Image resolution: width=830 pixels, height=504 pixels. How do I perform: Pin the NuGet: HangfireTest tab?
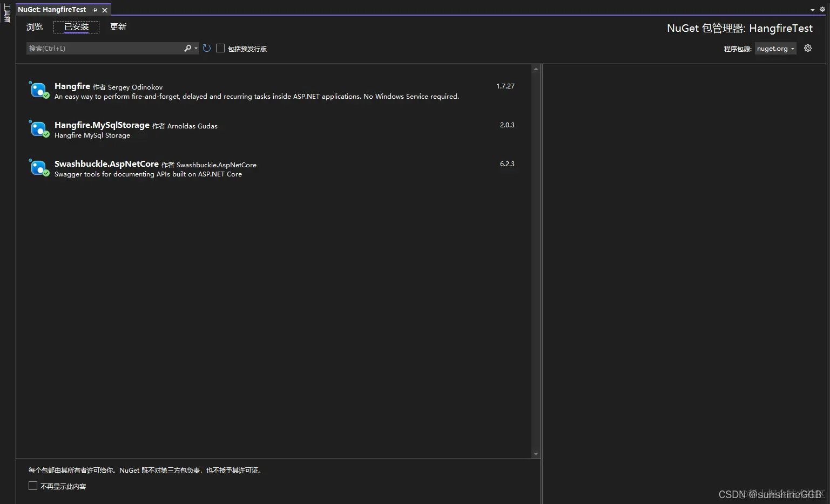[x=95, y=10]
